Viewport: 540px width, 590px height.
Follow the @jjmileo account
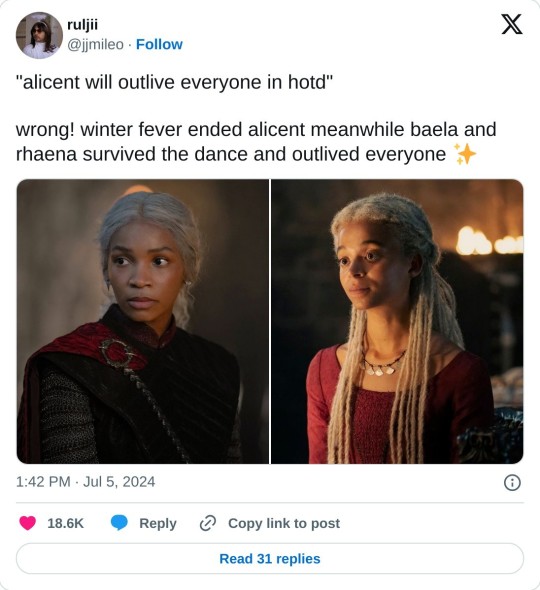159,44
